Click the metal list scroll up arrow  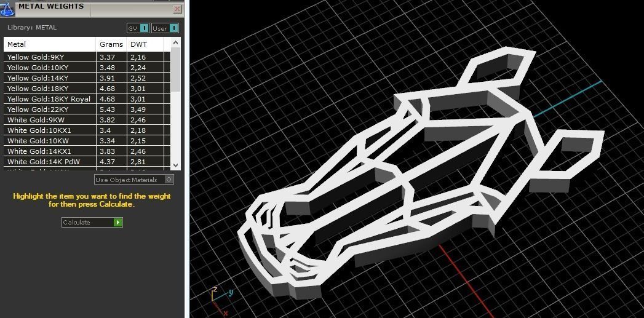point(175,42)
